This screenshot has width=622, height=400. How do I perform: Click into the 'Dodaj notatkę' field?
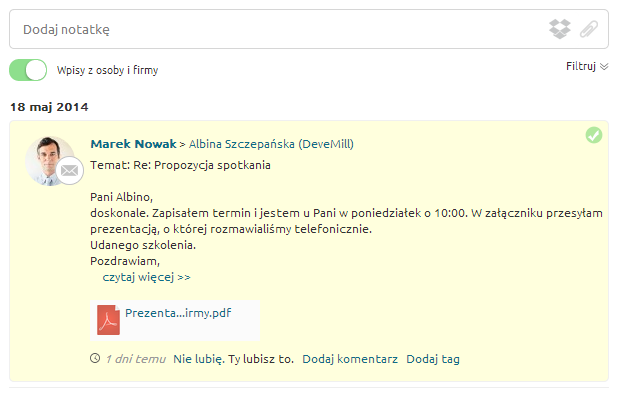coord(309,29)
